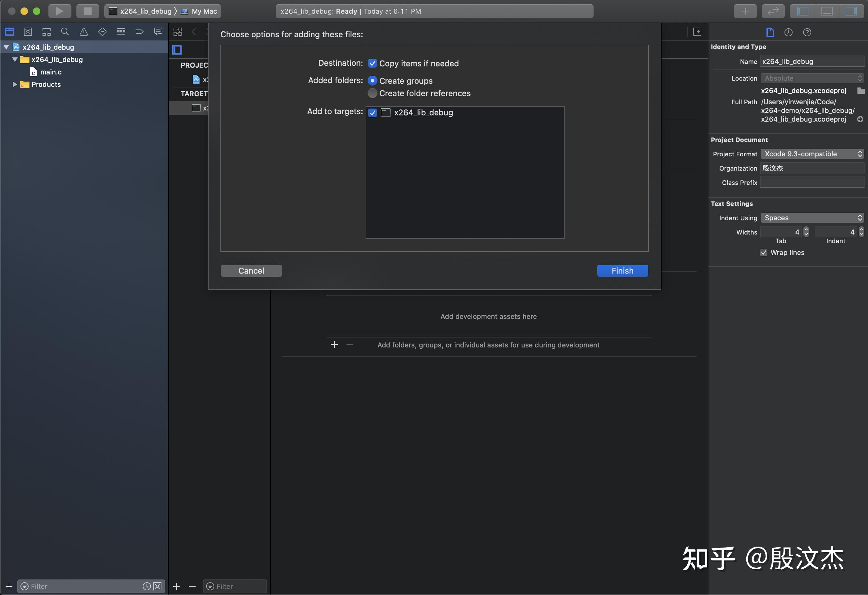
Task: Select main.c in the project navigator
Action: click(x=51, y=72)
